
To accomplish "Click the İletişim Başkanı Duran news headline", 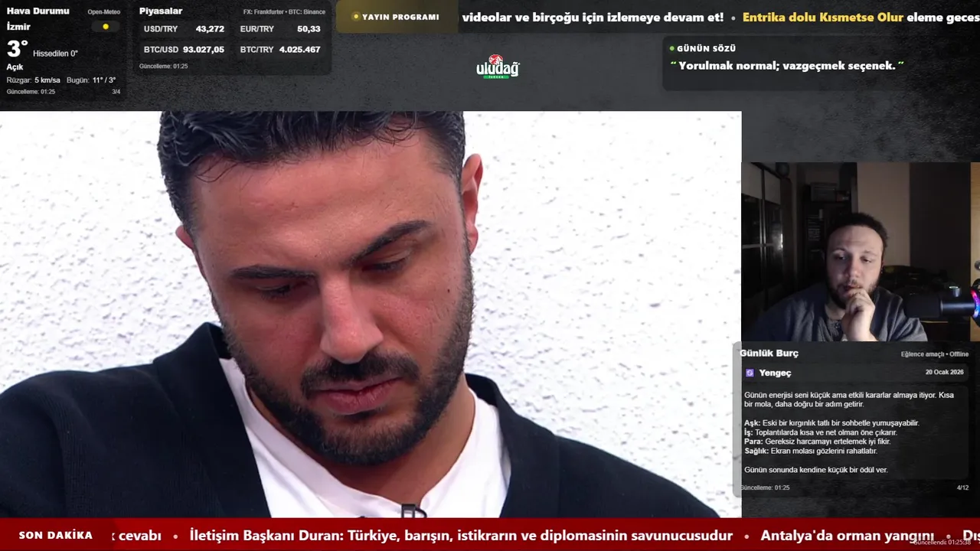I will (x=461, y=536).
